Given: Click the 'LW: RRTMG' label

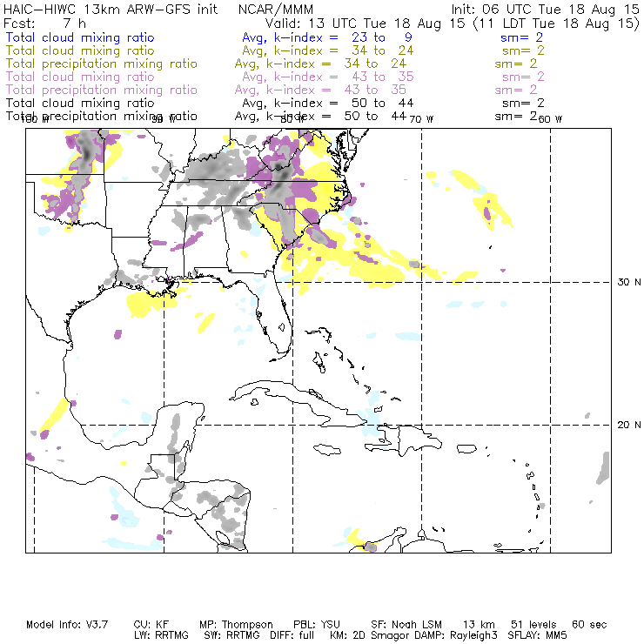Looking at the screenshot, I should pyautogui.click(x=161, y=635).
